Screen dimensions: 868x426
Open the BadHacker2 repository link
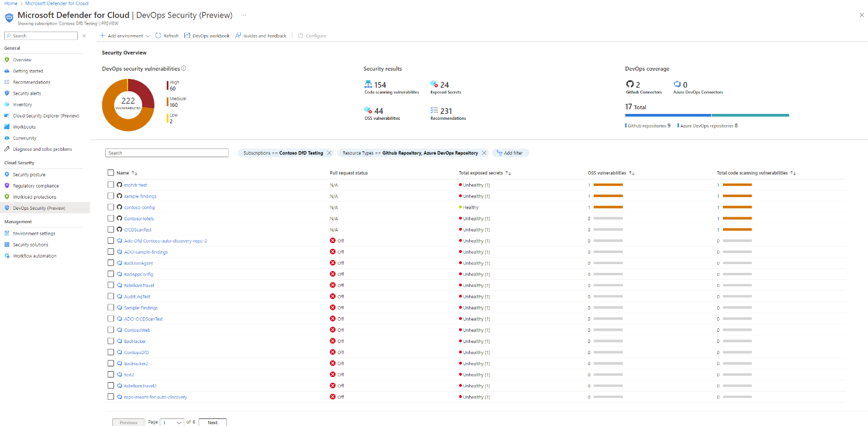click(x=136, y=363)
